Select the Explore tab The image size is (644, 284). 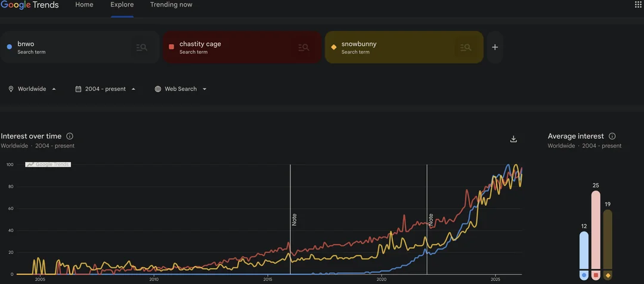tap(122, 5)
